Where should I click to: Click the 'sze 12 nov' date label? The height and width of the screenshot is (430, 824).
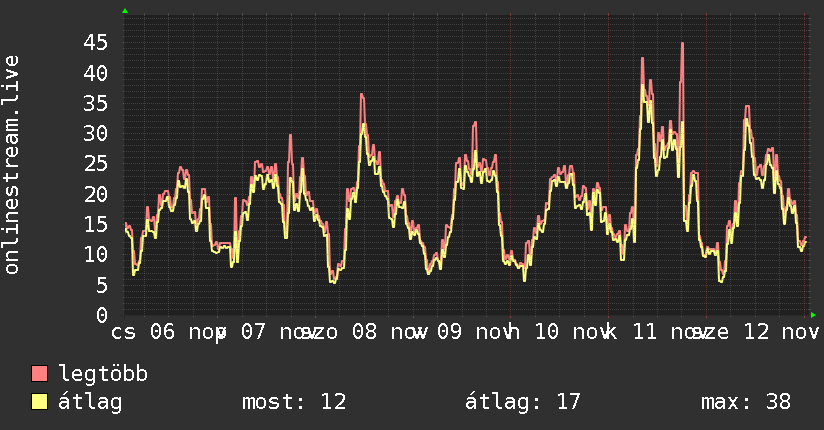pos(757,332)
